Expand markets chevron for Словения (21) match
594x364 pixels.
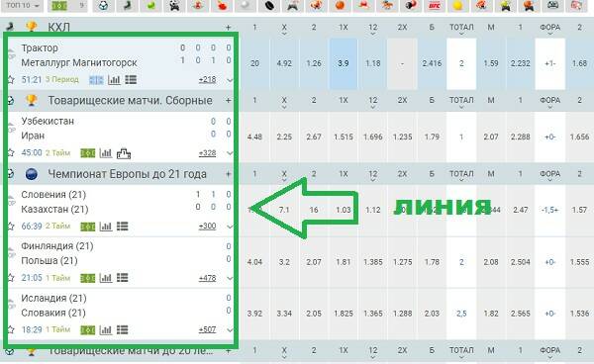230,227
